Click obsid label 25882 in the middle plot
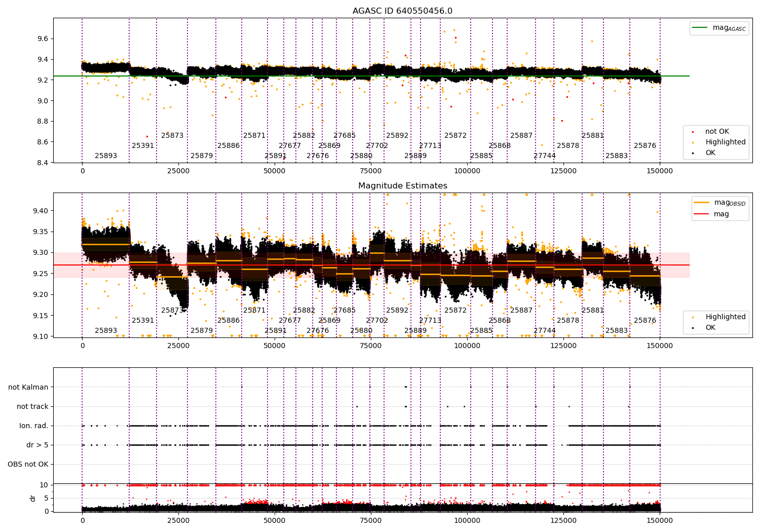The width and height of the screenshot is (760, 532). pos(304,310)
